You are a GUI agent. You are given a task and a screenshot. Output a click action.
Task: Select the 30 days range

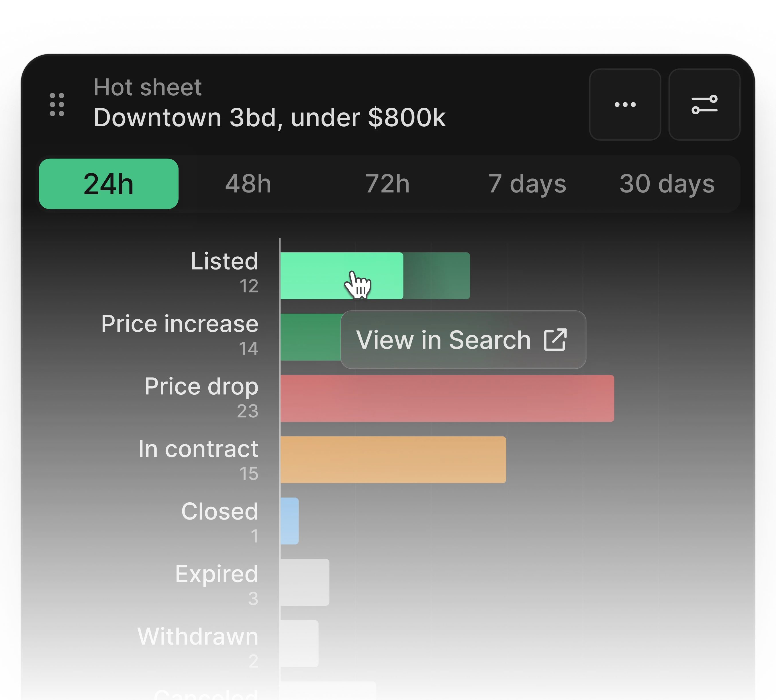pos(667,184)
